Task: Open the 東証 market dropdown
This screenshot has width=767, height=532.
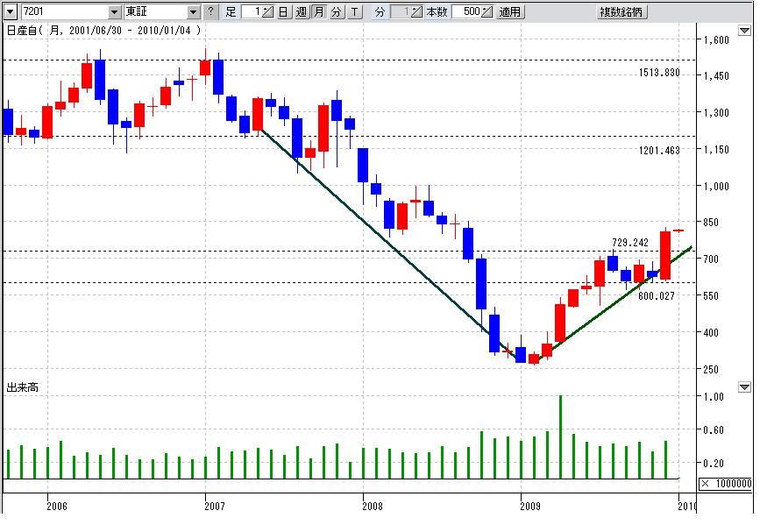Action: [193, 12]
